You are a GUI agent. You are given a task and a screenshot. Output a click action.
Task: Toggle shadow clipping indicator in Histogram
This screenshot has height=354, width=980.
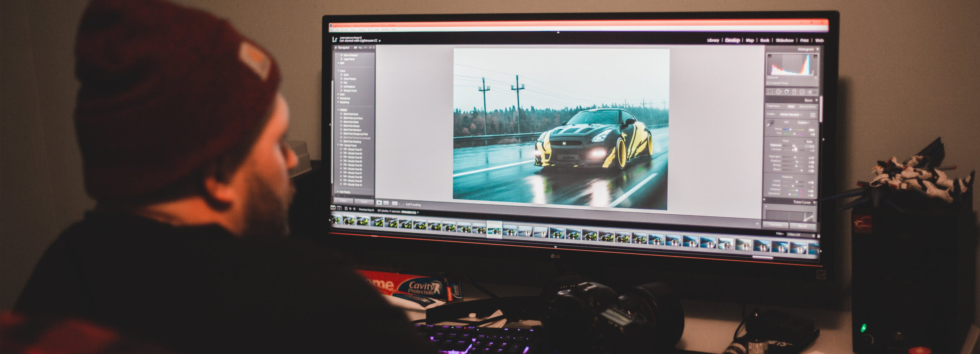click(769, 56)
